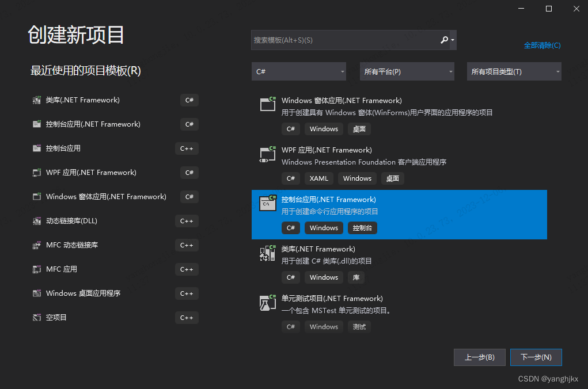
Task: Open the 所有项目类型(T) project type dropdown
Action: pos(513,71)
